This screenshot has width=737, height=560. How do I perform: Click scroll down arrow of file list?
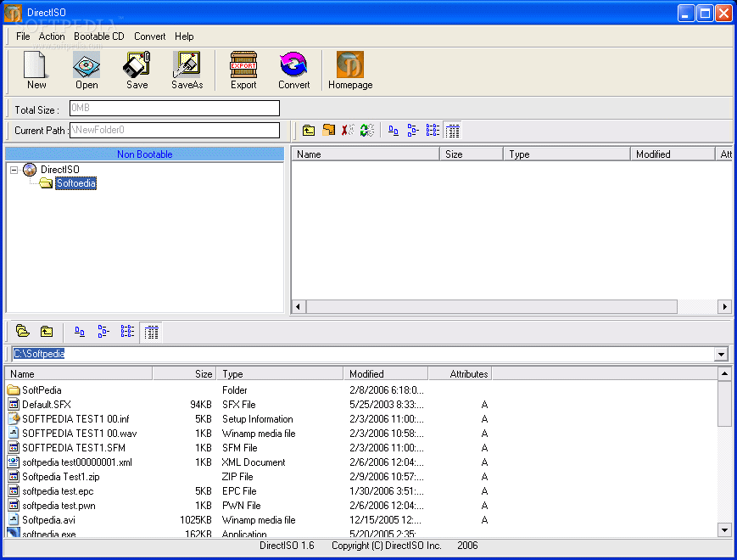click(x=724, y=530)
